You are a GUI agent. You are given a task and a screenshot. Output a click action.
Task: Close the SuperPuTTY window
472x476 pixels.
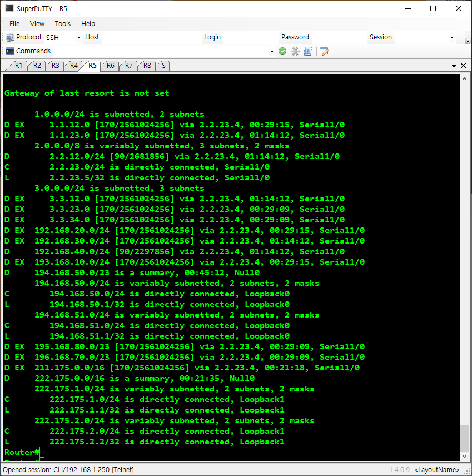459,8
